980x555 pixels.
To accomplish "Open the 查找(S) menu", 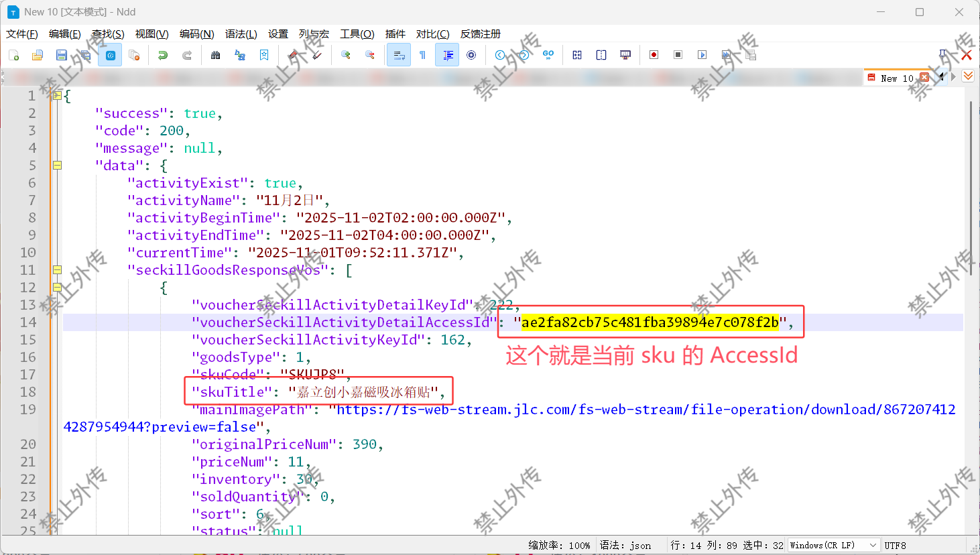I will tap(108, 34).
